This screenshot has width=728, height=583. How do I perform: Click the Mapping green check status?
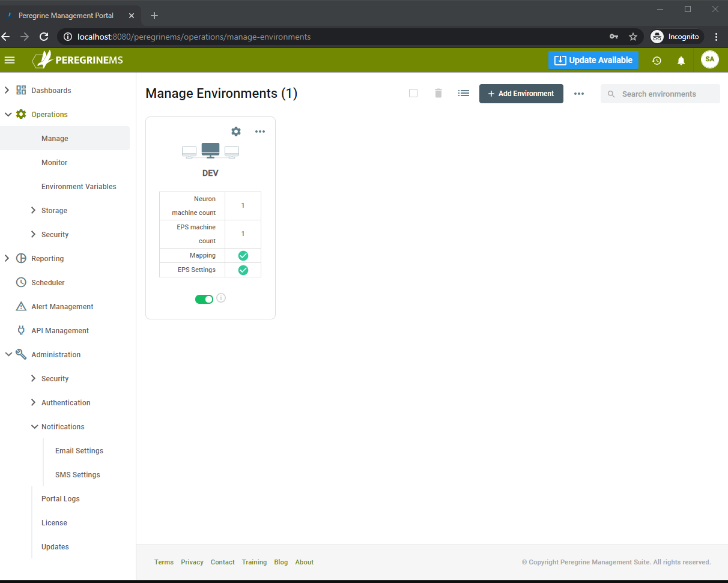[x=243, y=256]
